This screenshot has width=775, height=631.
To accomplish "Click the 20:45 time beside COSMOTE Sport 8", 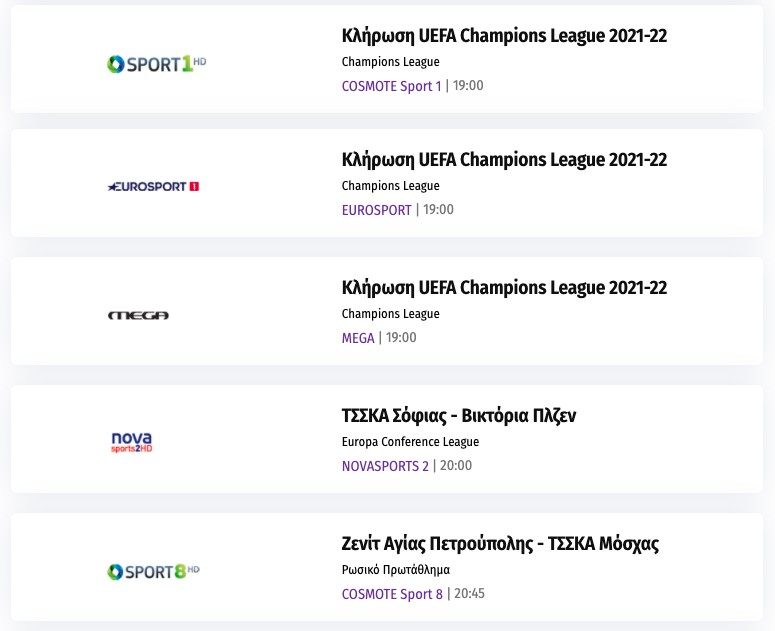I will 469,594.
